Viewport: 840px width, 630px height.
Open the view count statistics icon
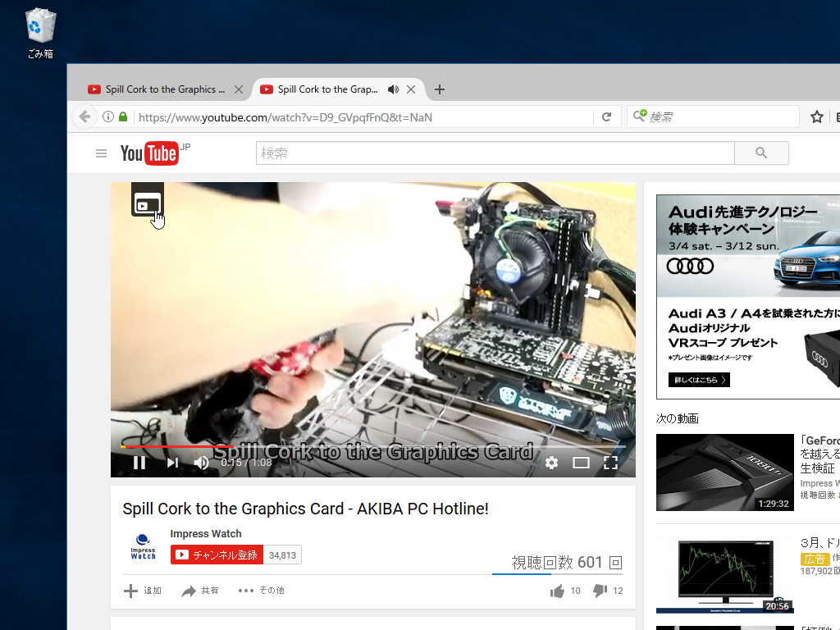[x=615, y=563]
